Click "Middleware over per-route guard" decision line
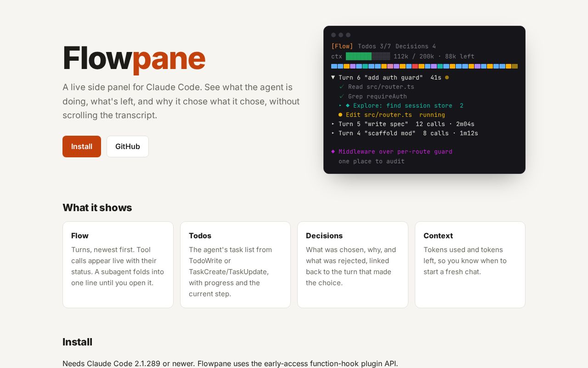 click(x=396, y=151)
